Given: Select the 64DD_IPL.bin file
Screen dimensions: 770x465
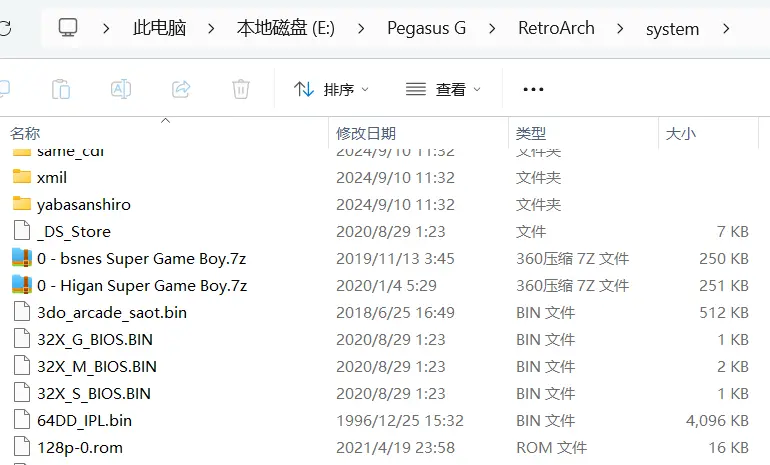Looking at the screenshot, I should coord(84,420).
